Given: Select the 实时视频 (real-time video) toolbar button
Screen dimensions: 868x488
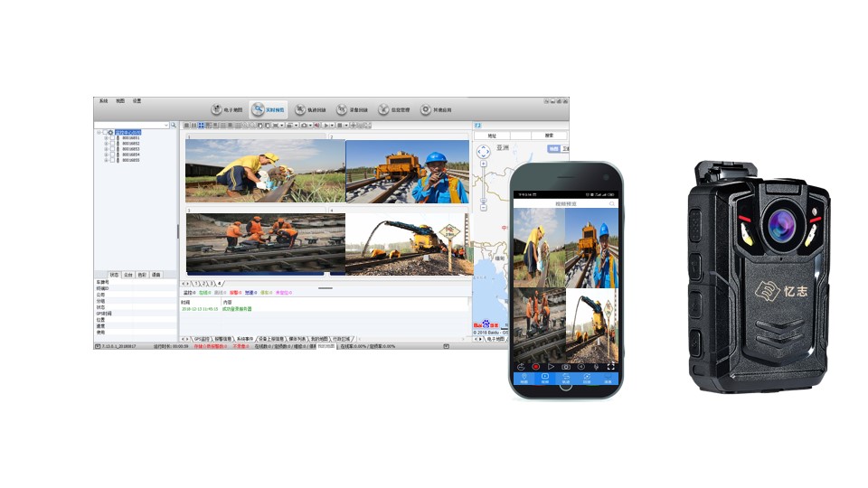Looking at the screenshot, I should coord(268,109).
